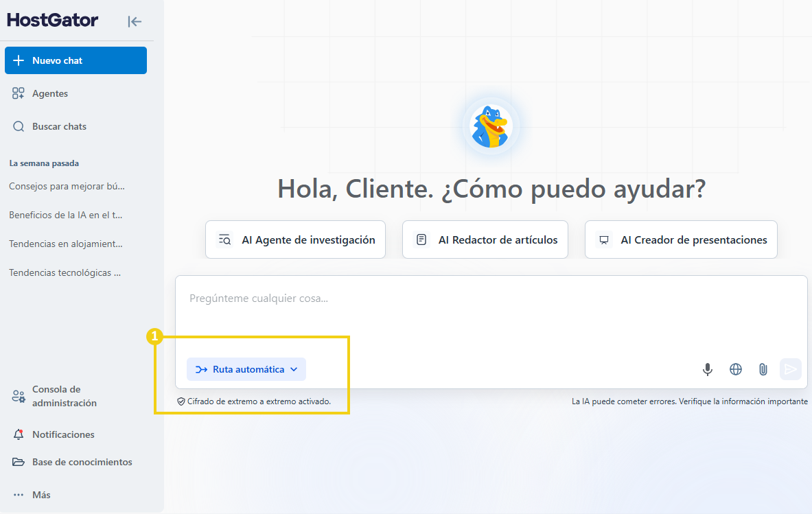The width and height of the screenshot is (812, 514).
Task: Click the globe web search icon
Action: (735, 369)
